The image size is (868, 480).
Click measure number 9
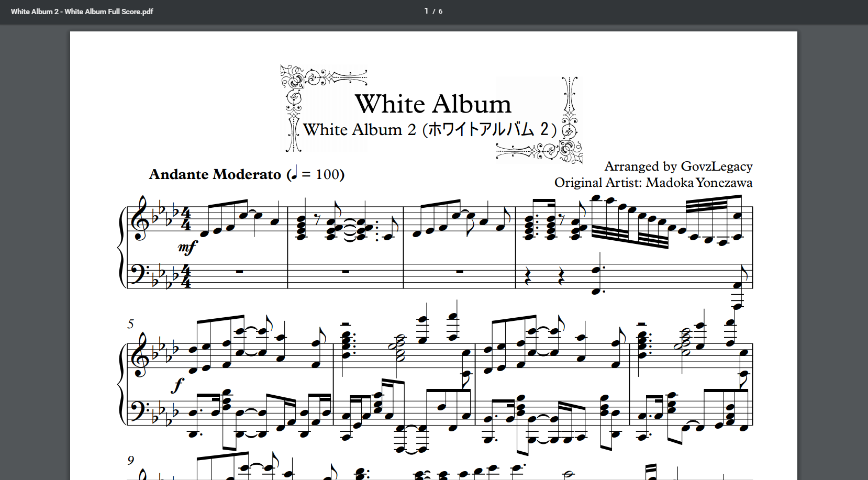coord(131,460)
